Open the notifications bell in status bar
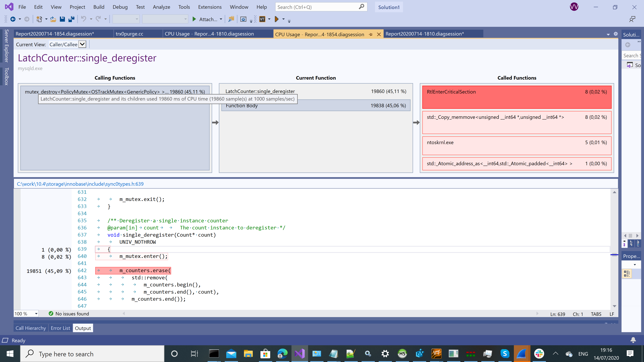Image resolution: width=644 pixels, height=362 pixels. (x=633, y=340)
